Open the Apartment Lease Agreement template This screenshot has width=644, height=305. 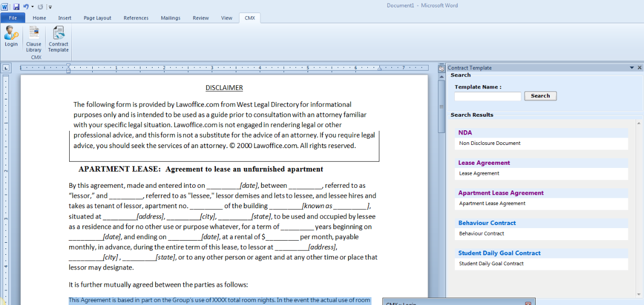pyautogui.click(x=500, y=193)
